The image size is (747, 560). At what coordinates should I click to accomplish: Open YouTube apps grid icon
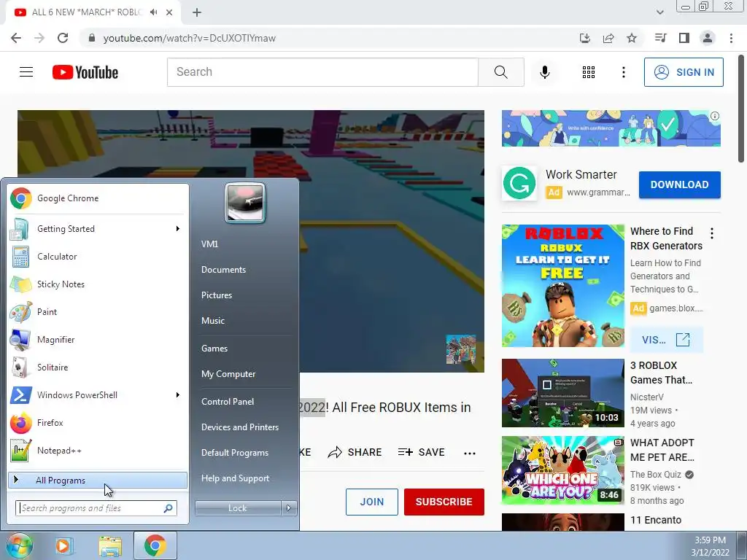click(589, 72)
